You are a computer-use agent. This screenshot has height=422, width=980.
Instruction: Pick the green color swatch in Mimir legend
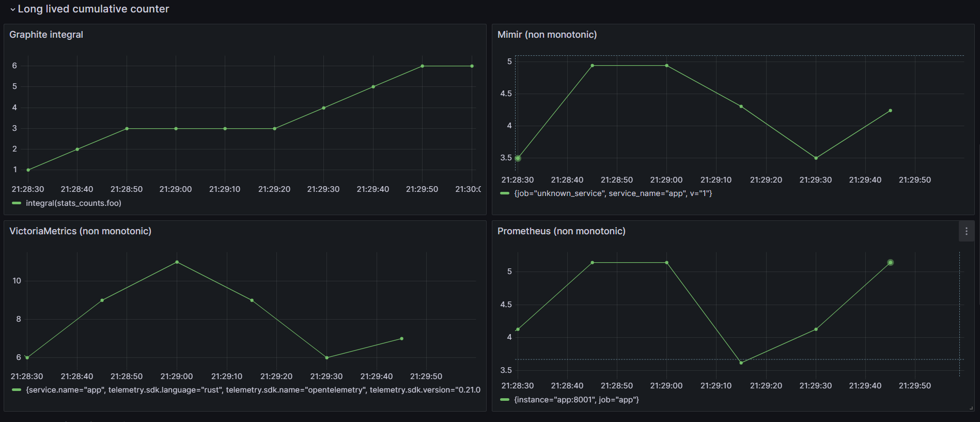pyautogui.click(x=505, y=193)
